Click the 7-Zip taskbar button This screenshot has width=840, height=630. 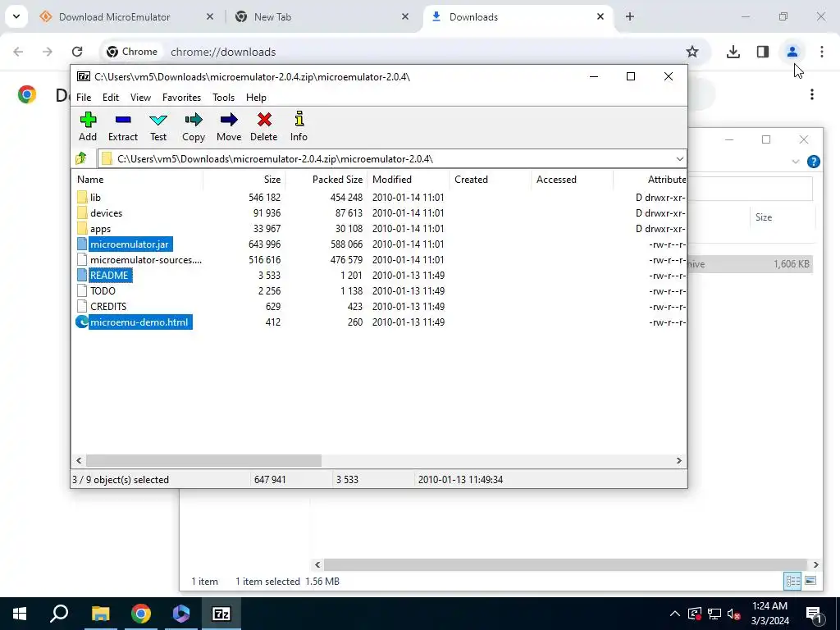(x=221, y=614)
